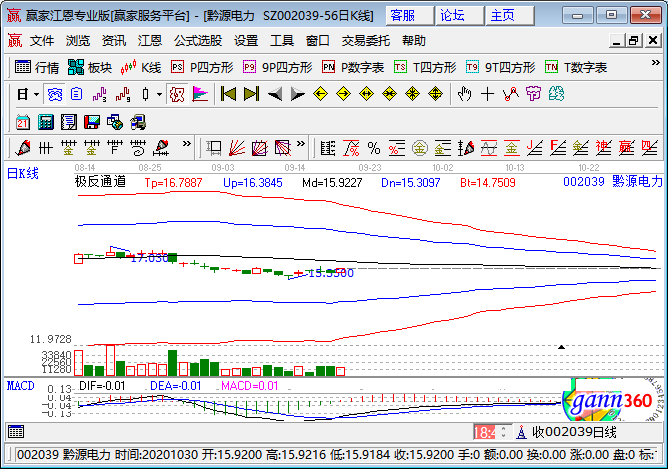Open the 日 period dropdown arrow
This screenshot has height=469, width=668.
pos(37,94)
